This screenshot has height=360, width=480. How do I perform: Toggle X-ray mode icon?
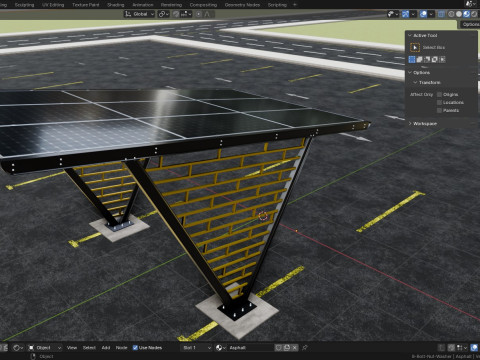click(x=441, y=14)
